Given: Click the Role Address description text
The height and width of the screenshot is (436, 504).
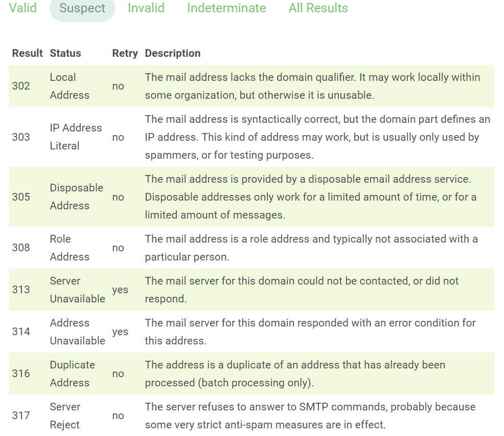Looking at the screenshot, I should pyautogui.click(x=311, y=248).
